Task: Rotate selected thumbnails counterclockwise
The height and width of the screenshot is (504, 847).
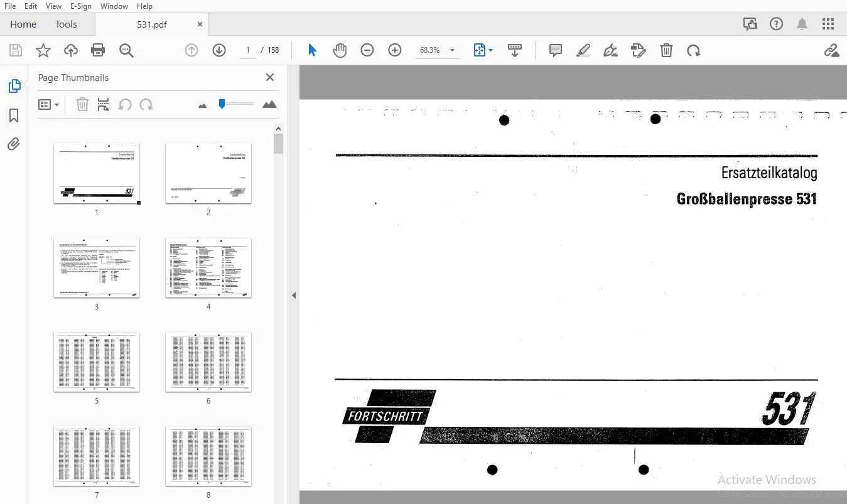Action: (x=125, y=105)
